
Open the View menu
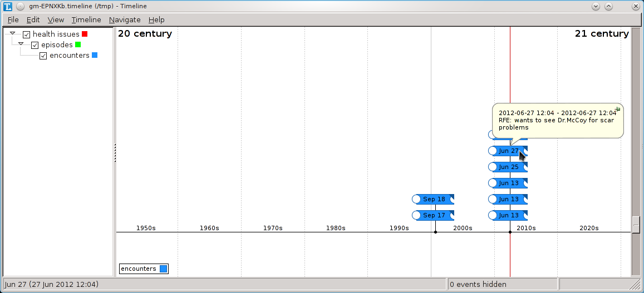point(56,19)
